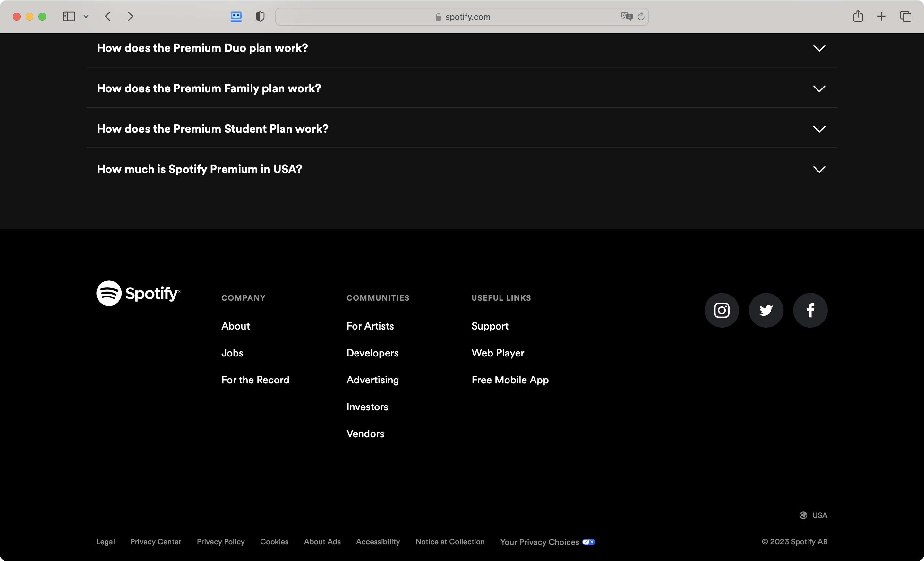
Task: Go forward to next page
Action: click(x=130, y=16)
